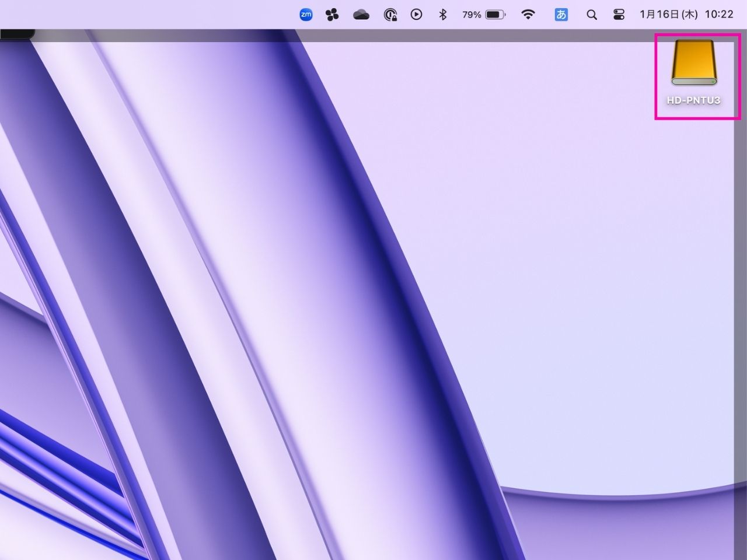The height and width of the screenshot is (560, 747).
Task: Switch the Japanese input source あ
Action: pyautogui.click(x=561, y=15)
